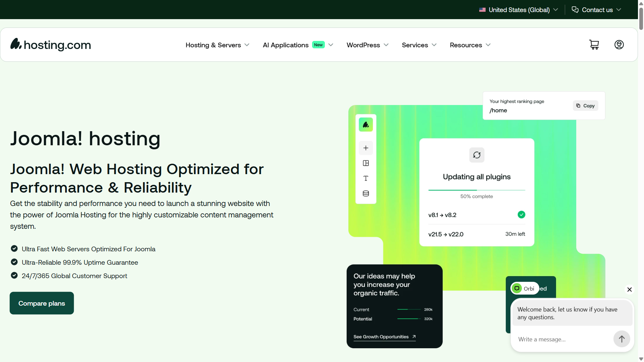Click the Orbi chat avatar icon
The width and height of the screenshot is (644, 362).
(x=517, y=289)
